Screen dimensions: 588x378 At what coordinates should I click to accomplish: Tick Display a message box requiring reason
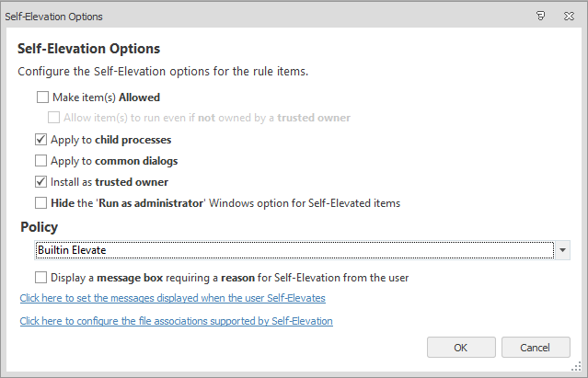(41, 277)
